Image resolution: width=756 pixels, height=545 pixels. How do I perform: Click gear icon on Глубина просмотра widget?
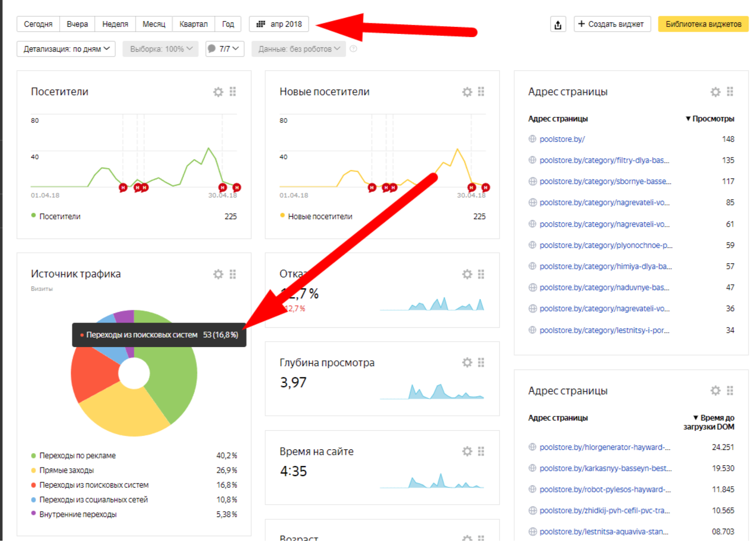coord(467,363)
